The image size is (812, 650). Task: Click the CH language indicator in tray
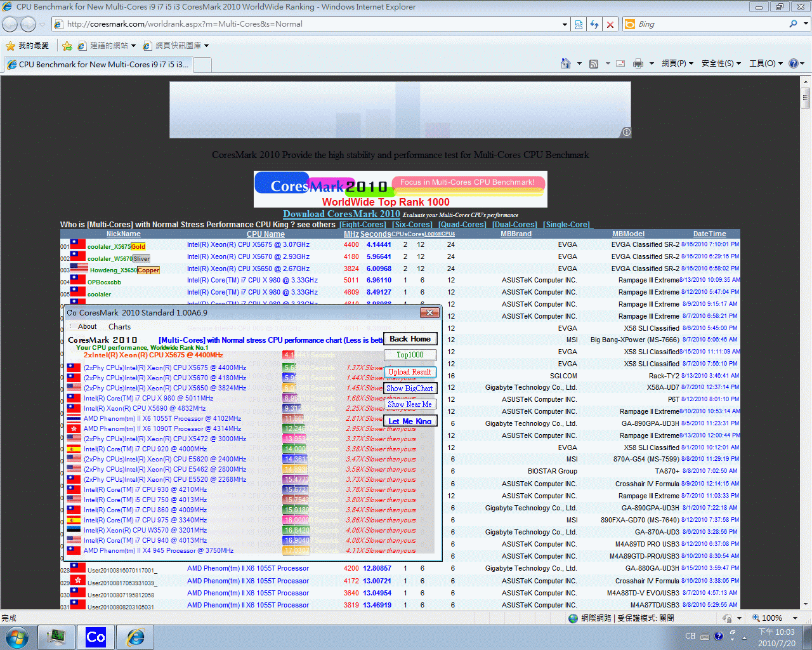point(690,636)
